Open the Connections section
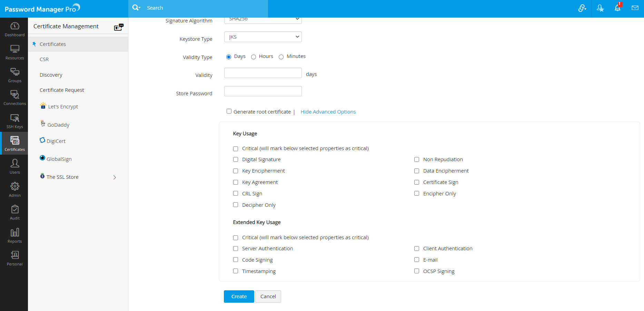Viewport: 644px width, 311px height. [x=14, y=97]
